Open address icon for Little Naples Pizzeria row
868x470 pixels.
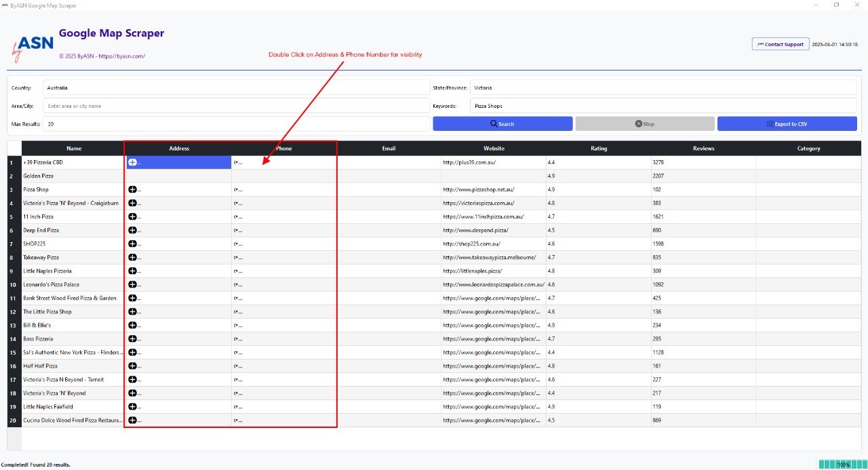pyautogui.click(x=132, y=271)
